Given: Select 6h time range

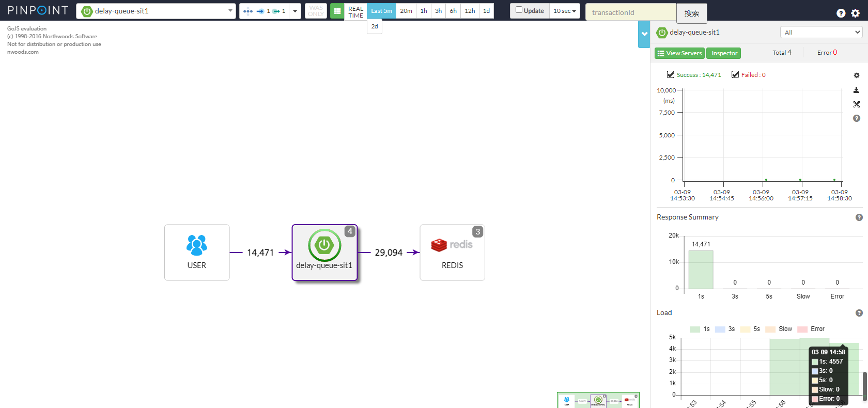Looking at the screenshot, I should tap(453, 11).
